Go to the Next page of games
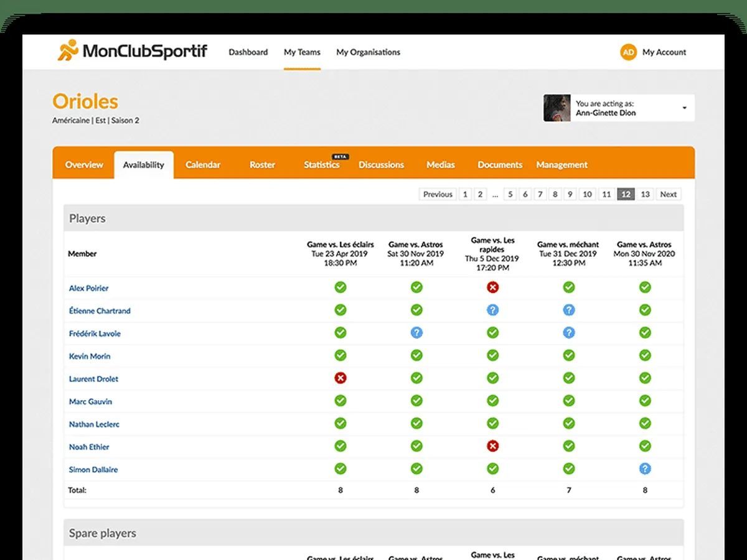This screenshot has height=560, width=747. tap(668, 195)
